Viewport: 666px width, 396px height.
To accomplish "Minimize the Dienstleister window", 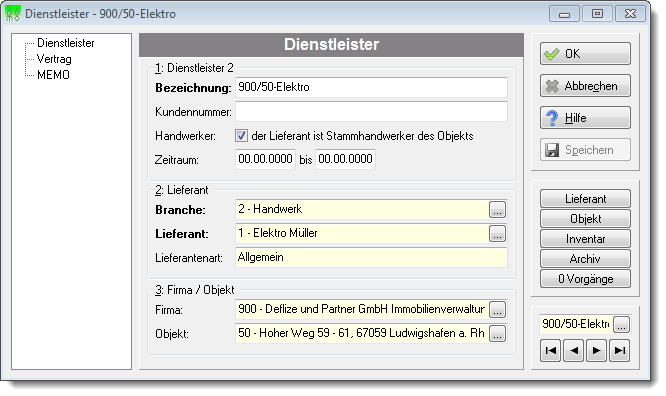I will (x=564, y=14).
